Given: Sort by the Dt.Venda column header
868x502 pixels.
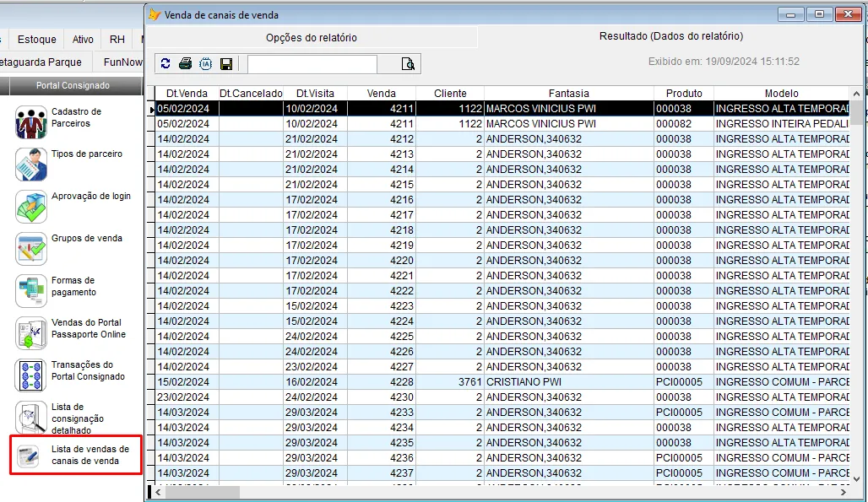Looking at the screenshot, I should 187,94.
